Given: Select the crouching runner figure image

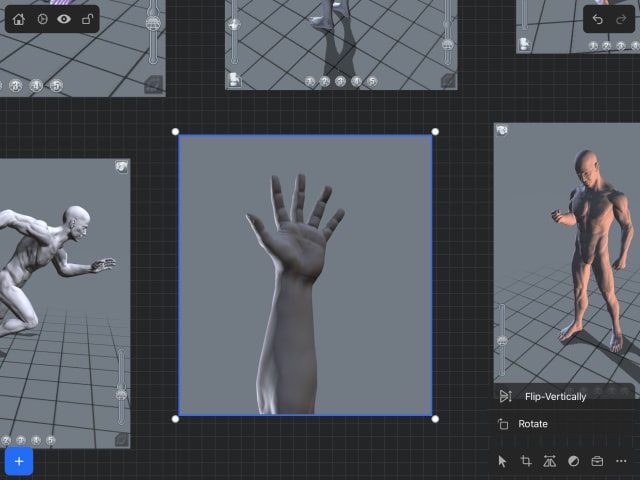Looking at the screenshot, I should 64,303.
